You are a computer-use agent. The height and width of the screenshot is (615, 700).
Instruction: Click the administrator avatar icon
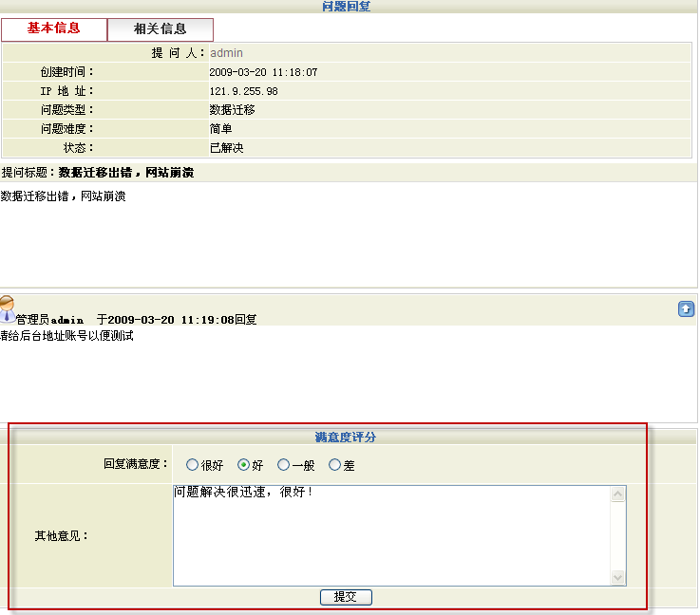coord(8,309)
